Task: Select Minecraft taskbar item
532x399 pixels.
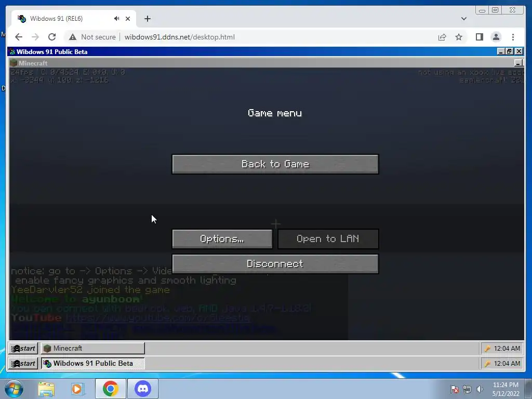Action: coord(92,348)
